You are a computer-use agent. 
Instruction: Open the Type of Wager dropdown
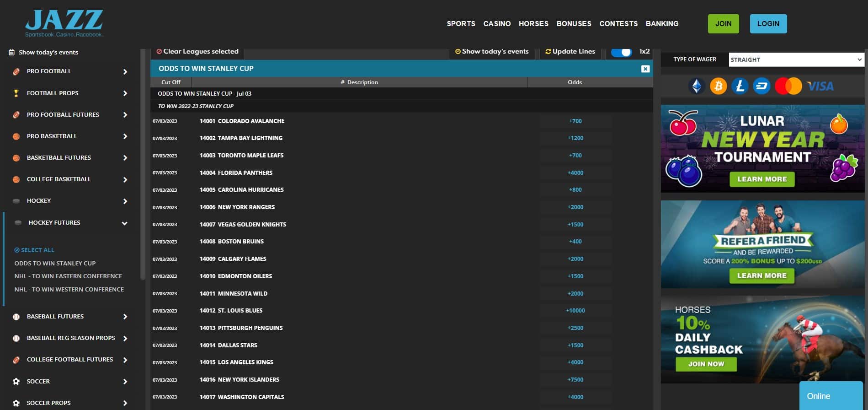pyautogui.click(x=796, y=59)
